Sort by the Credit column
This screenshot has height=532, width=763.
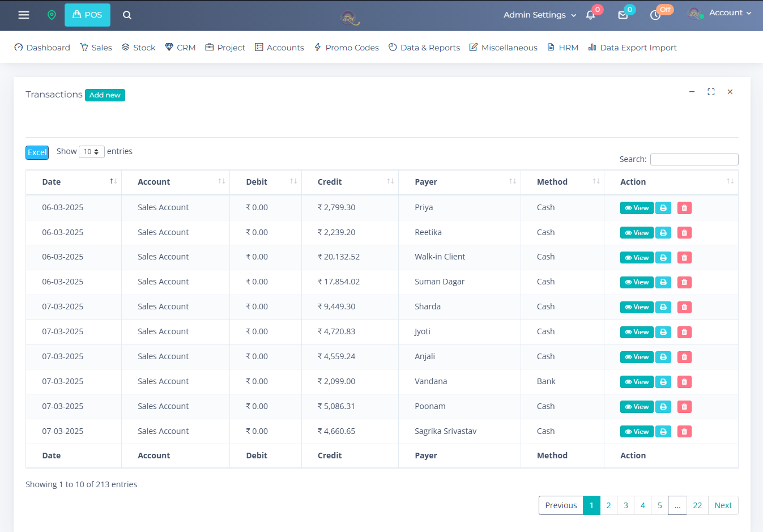point(350,182)
